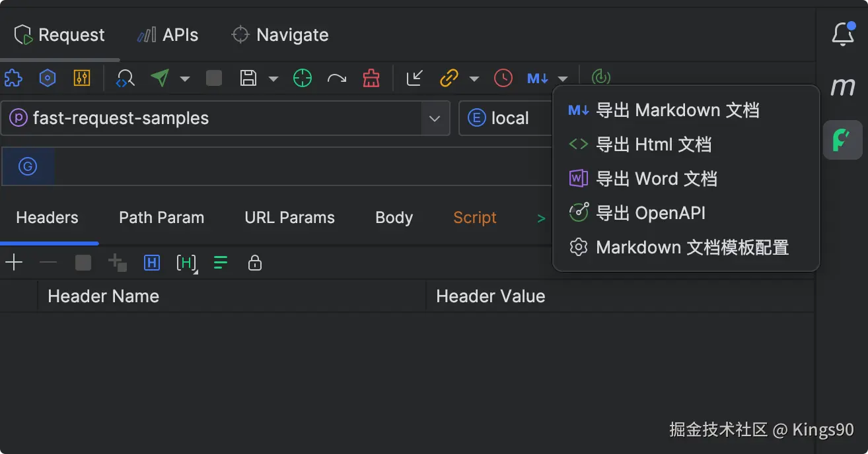
Task: Toggle the green bracketed H global headers icon
Action: (187, 263)
